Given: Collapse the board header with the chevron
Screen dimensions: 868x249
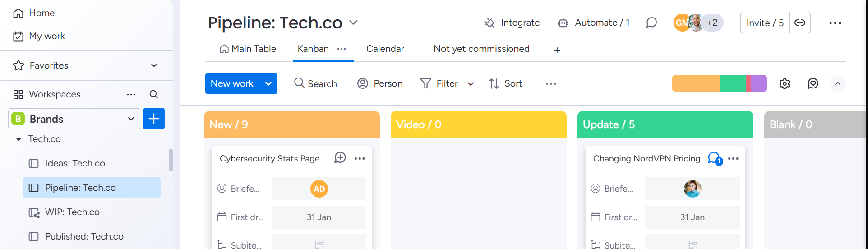Looking at the screenshot, I should pos(837,83).
